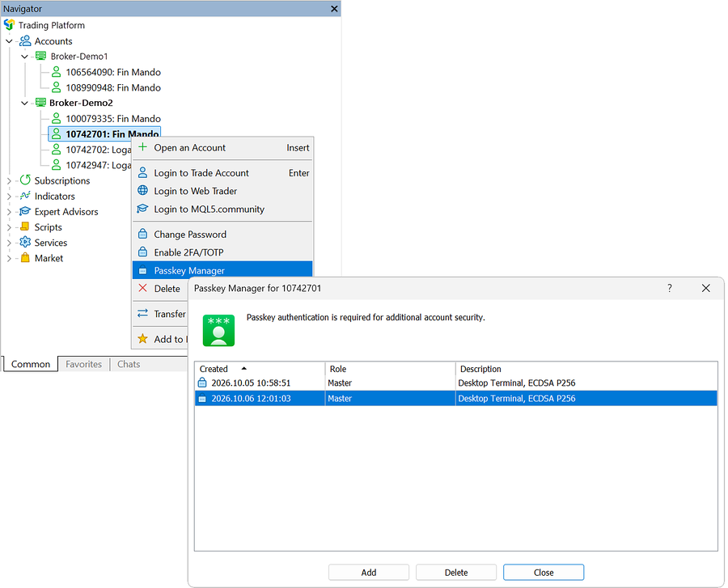The height and width of the screenshot is (588, 728).
Task: Click the star icon in context menu
Action: tap(143, 339)
